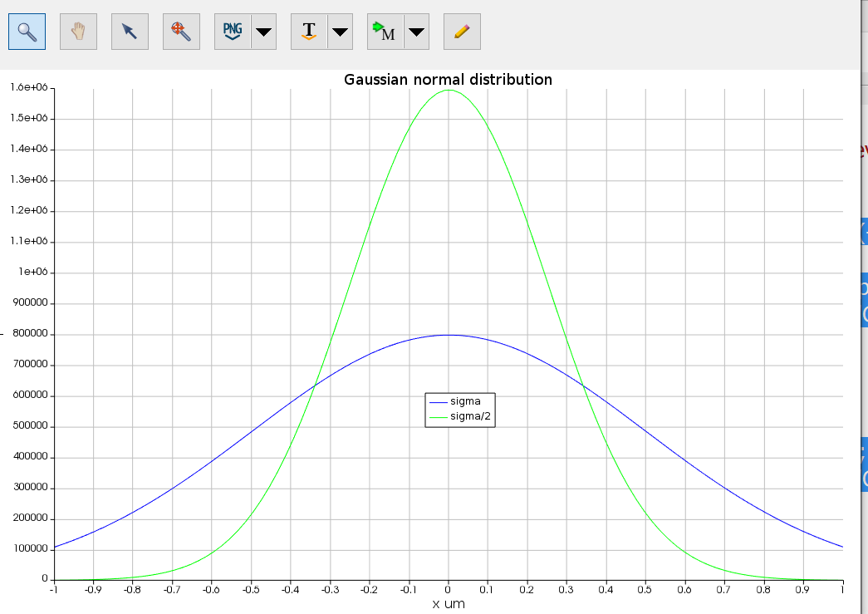Click the 0.5 tick label on x-axis
This screenshot has width=868, height=614.
[x=645, y=590]
